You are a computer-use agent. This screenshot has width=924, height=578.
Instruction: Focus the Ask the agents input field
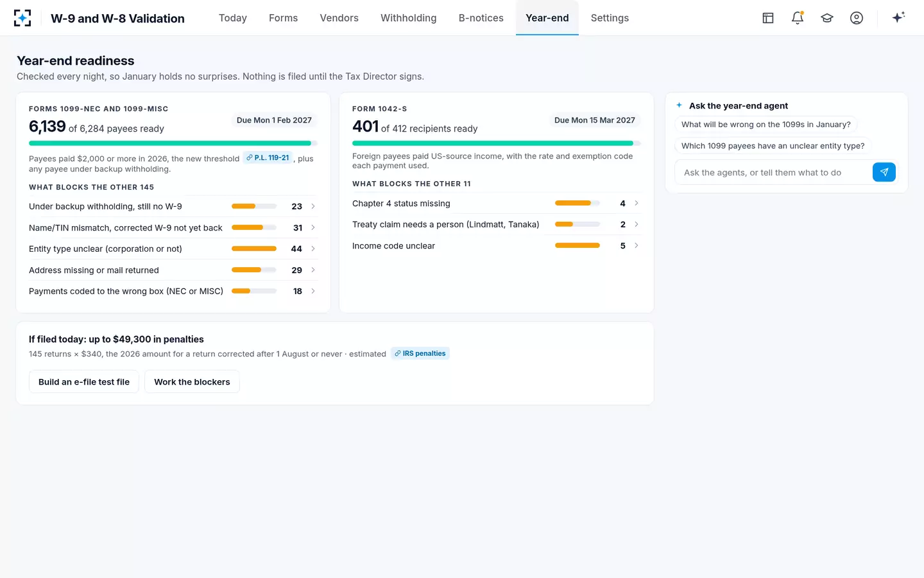pyautogui.click(x=773, y=172)
